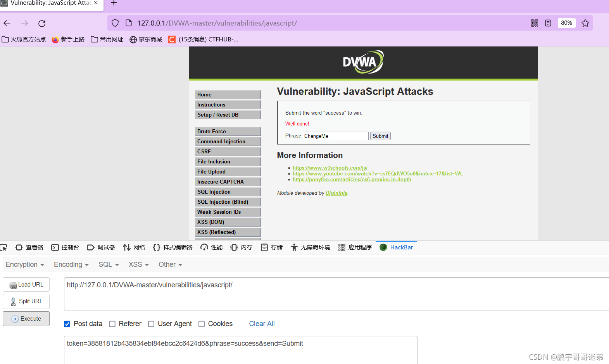Close the Vulnerability: JavaScript Attacks tab
609x364 pixels.
point(96,3)
